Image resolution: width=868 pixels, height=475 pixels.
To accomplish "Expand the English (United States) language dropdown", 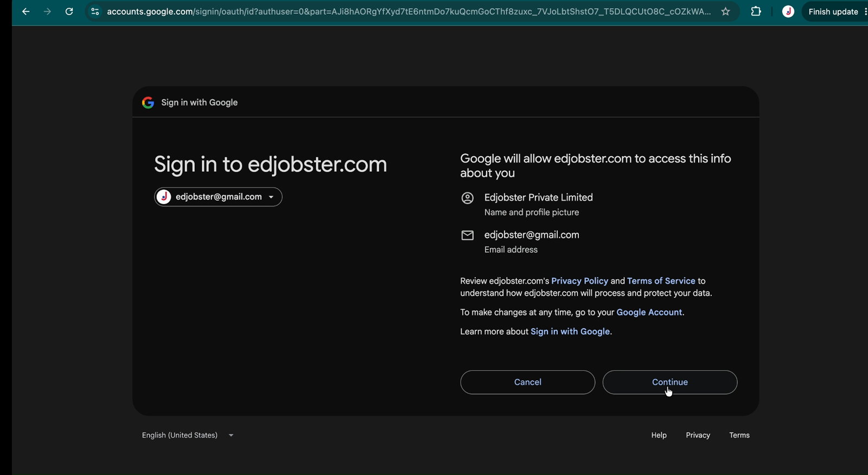I will pos(188,435).
